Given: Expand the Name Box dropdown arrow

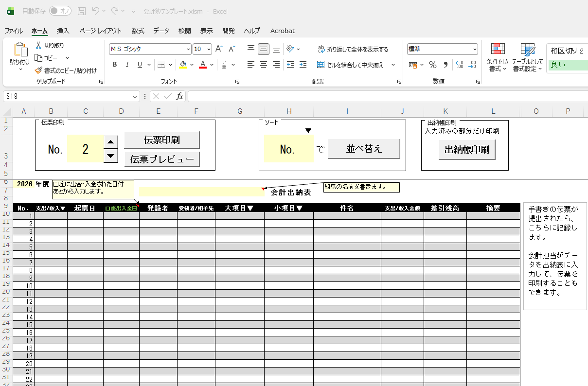Looking at the screenshot, I should click(135, 96).
